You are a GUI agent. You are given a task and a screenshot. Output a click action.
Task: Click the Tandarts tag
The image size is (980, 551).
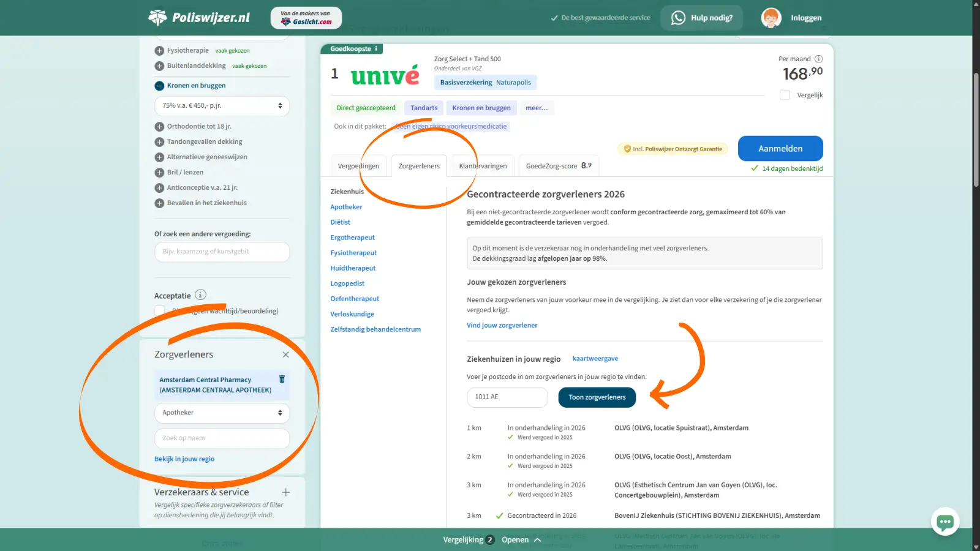tap(424, 108)
